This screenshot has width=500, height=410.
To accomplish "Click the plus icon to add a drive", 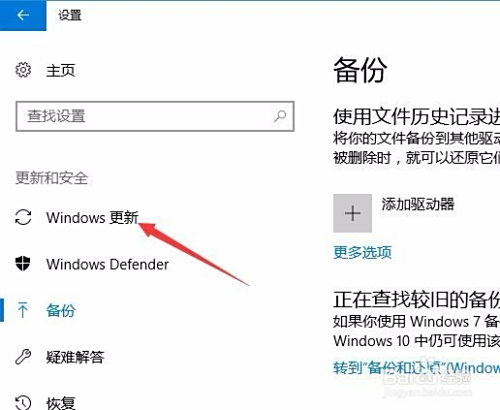I will tap(352, 213).
